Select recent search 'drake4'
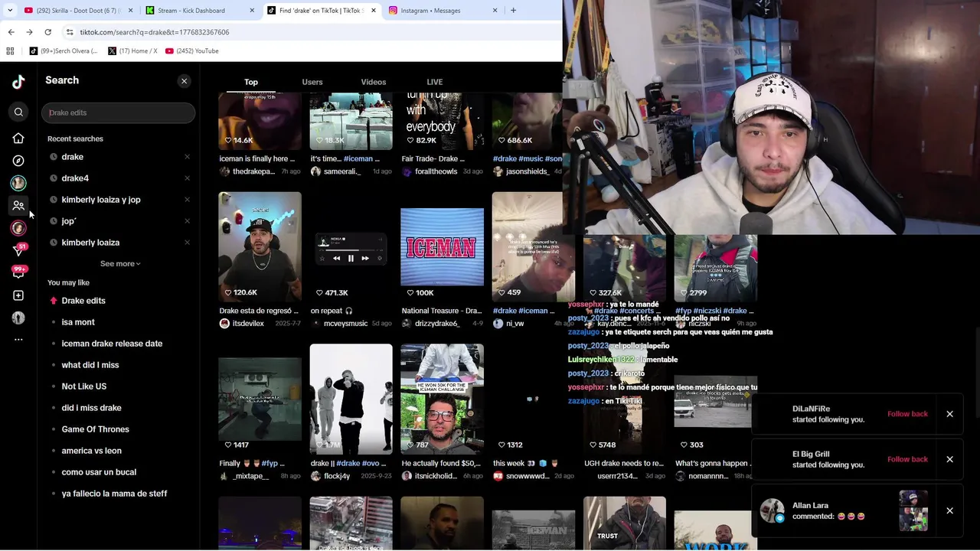 tap(75, 178)
